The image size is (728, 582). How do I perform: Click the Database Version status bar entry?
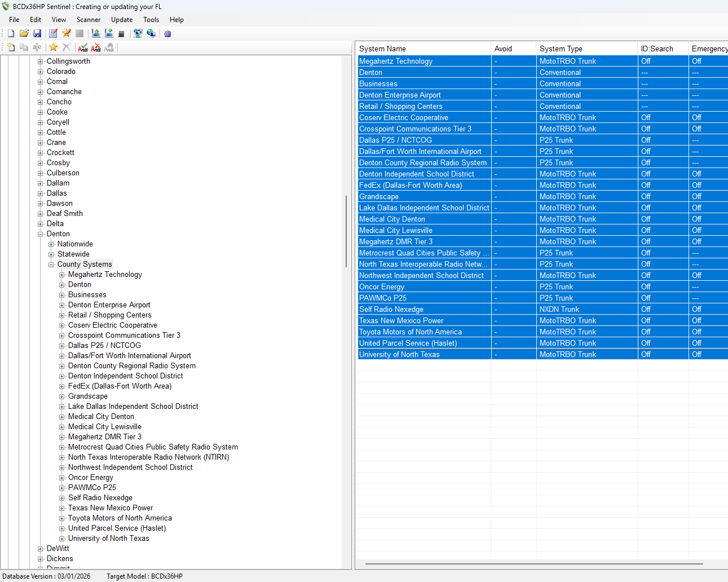click(46, 576)
